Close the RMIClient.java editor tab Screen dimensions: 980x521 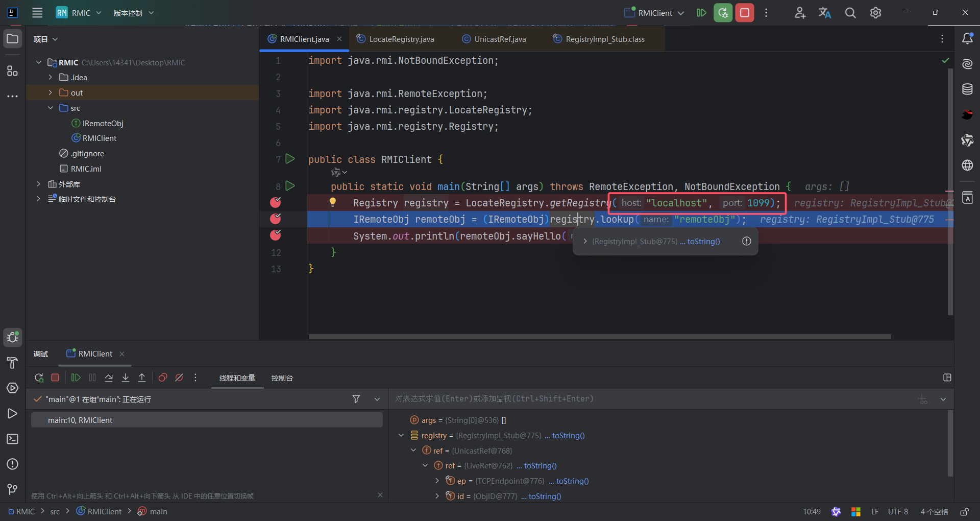[339, 39]
